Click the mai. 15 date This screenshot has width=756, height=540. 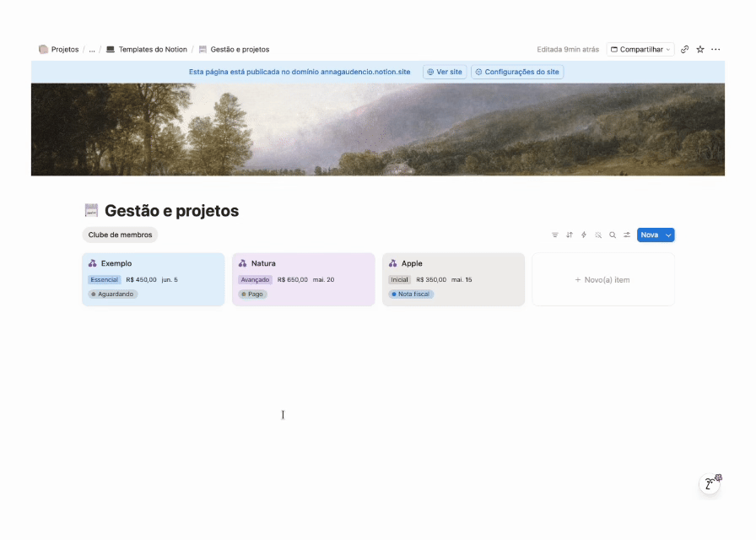point(462,279)
